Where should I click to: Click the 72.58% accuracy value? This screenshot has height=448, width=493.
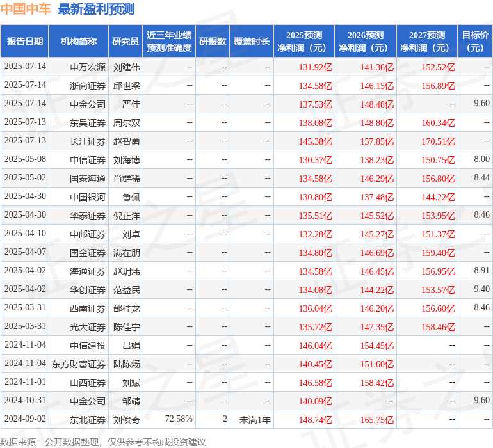pos(178,419)
